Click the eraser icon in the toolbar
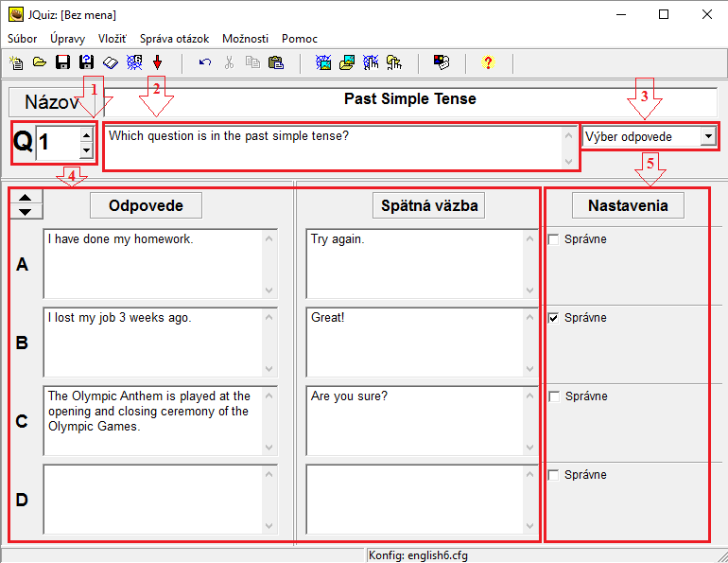Screen dimensions: 728x563 (111, 63)
